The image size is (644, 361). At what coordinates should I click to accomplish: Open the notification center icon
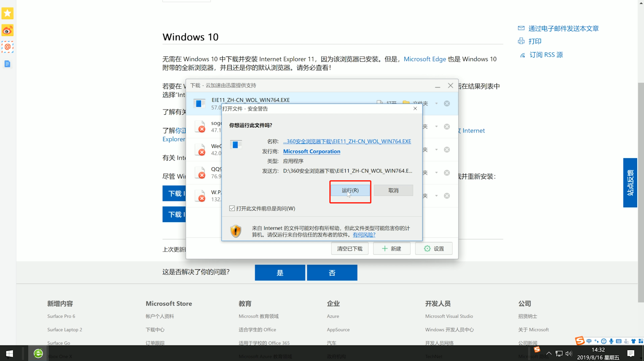pos(631,353)
